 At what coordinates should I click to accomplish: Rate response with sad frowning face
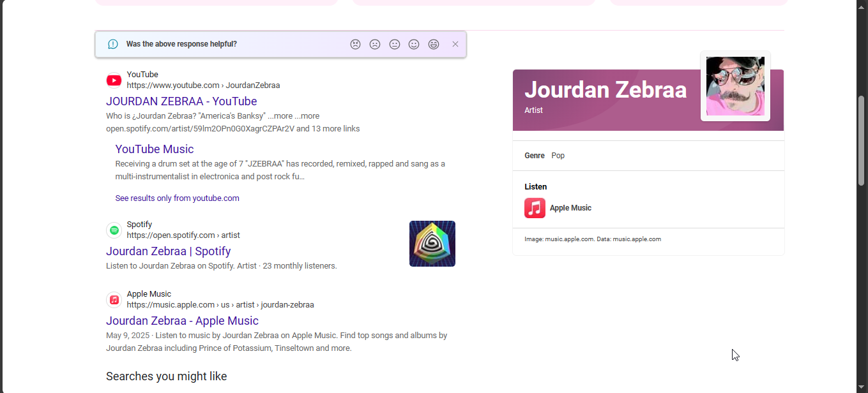(x=375, y=44)
